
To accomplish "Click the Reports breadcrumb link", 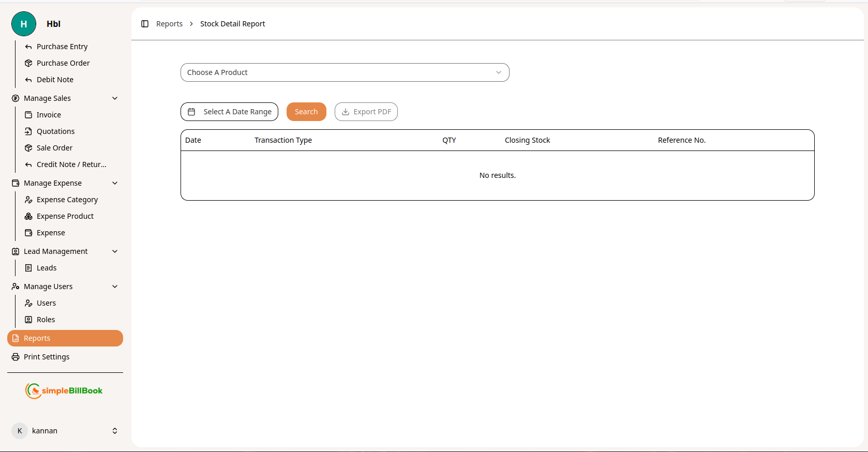I will 169,24.
